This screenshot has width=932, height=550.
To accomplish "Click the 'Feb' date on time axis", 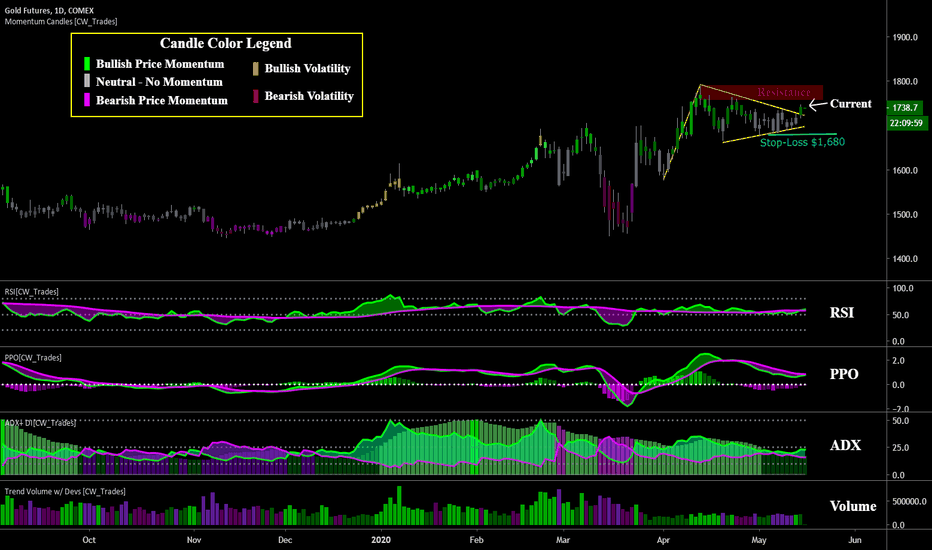I will point(476,540).
